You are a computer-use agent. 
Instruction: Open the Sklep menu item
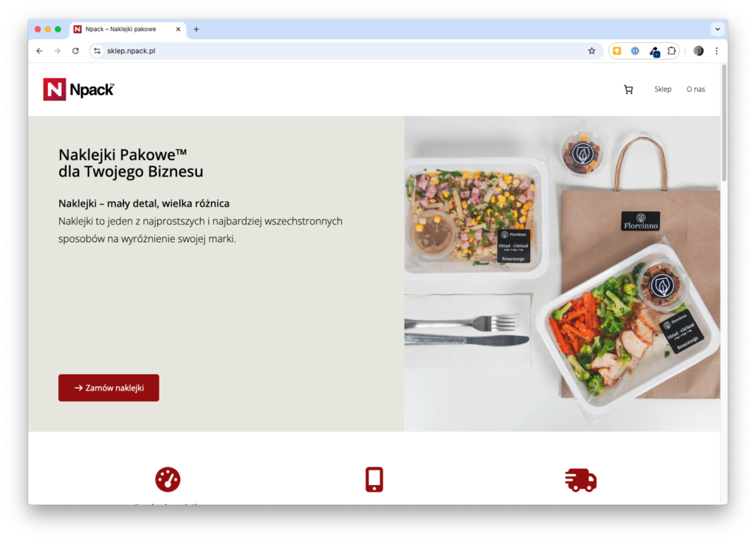662,89
